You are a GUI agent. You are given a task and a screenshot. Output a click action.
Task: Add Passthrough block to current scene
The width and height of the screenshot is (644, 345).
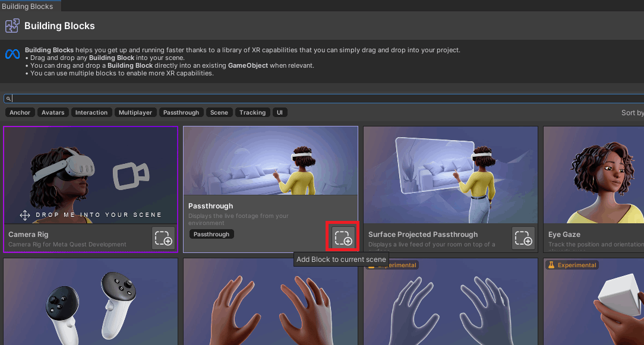(x=343, y=238)
